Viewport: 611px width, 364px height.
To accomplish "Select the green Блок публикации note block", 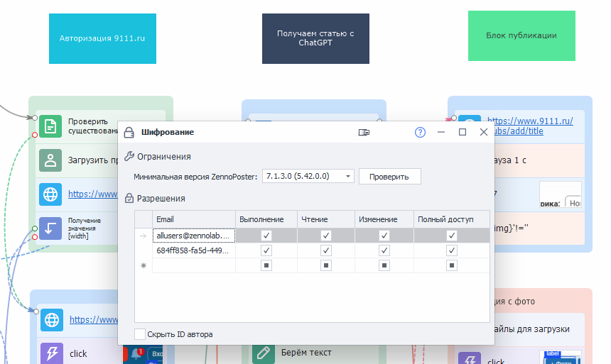I will [x=521, y=35].
